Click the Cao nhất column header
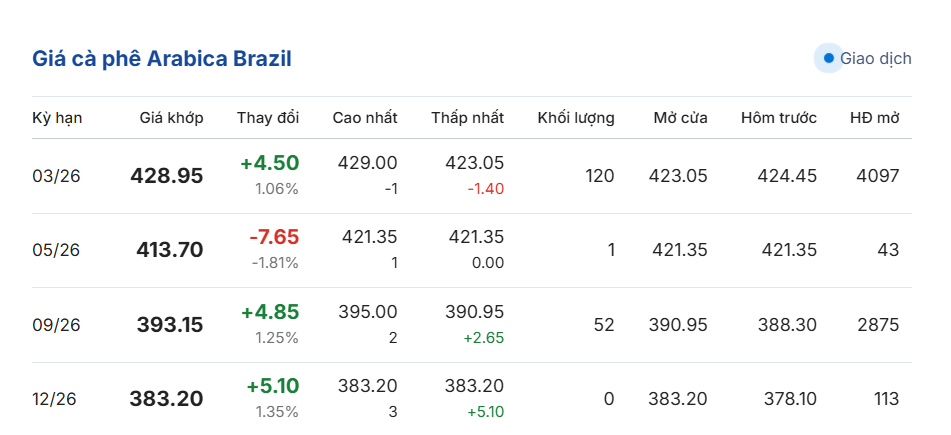This screenshot has height=435, width=951. [x=365, y=118]
